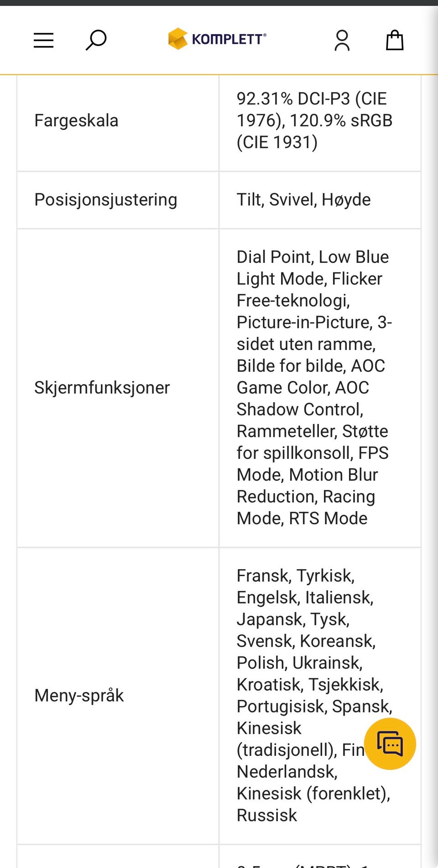Click the Skjermfunksjoner row label
The width and height of the screenshot is (438, 868).
coord(102,388)
